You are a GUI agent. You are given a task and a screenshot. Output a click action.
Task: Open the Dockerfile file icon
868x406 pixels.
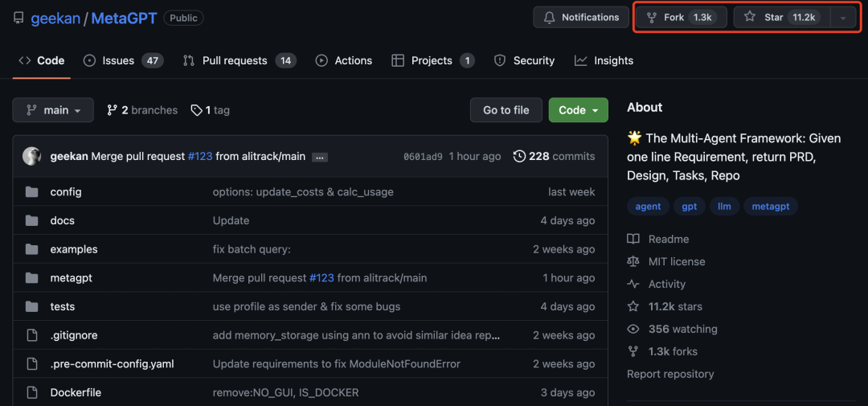[x=31, y=392]
